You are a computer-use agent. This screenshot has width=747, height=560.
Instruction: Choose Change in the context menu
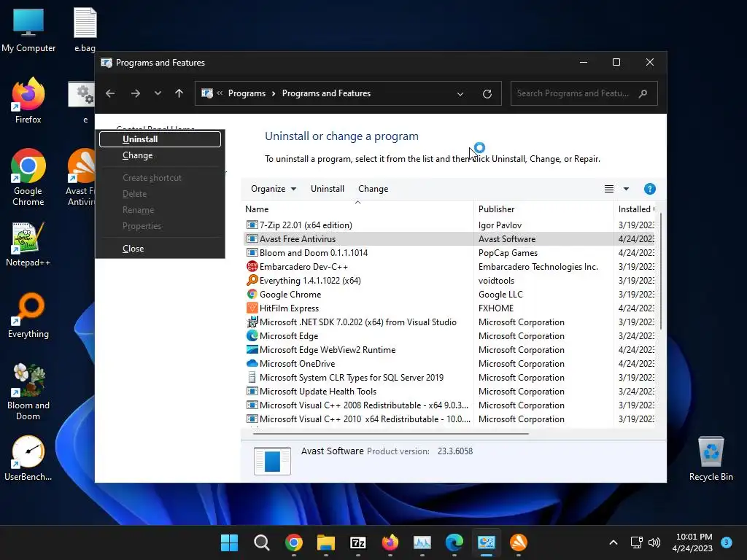160,155
